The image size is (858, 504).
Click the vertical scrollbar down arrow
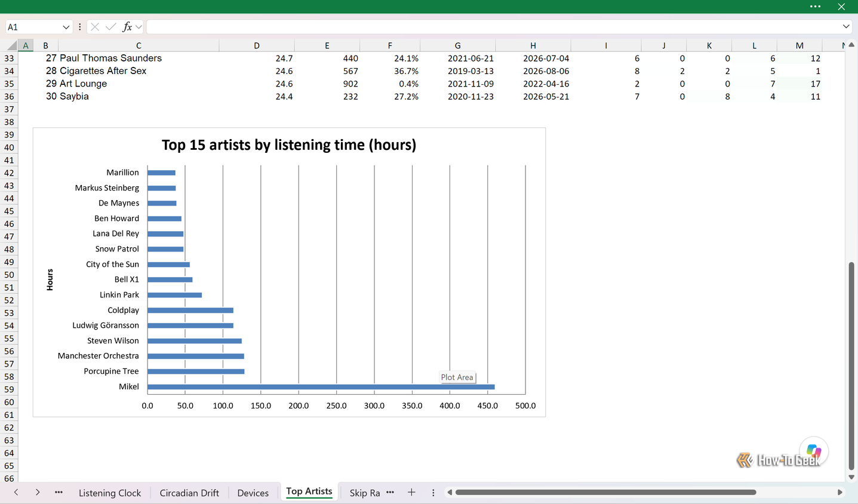click(x=852, y=477)
